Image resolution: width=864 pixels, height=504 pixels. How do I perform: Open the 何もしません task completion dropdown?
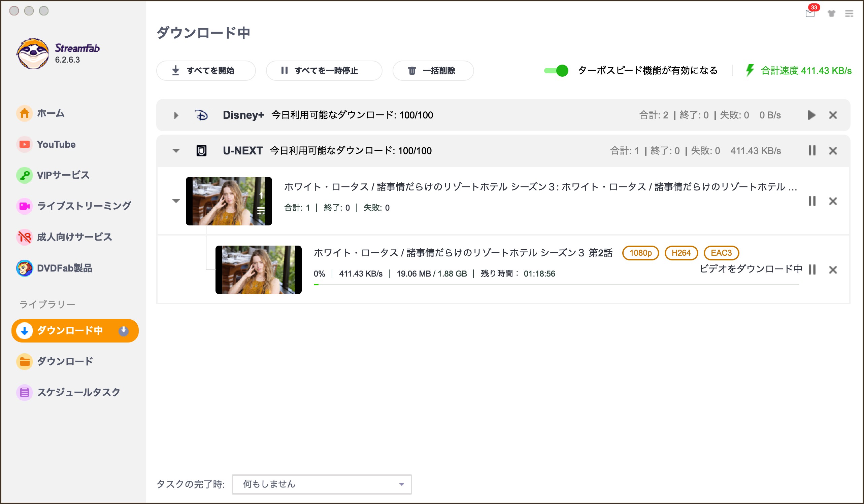click(321, 484)
